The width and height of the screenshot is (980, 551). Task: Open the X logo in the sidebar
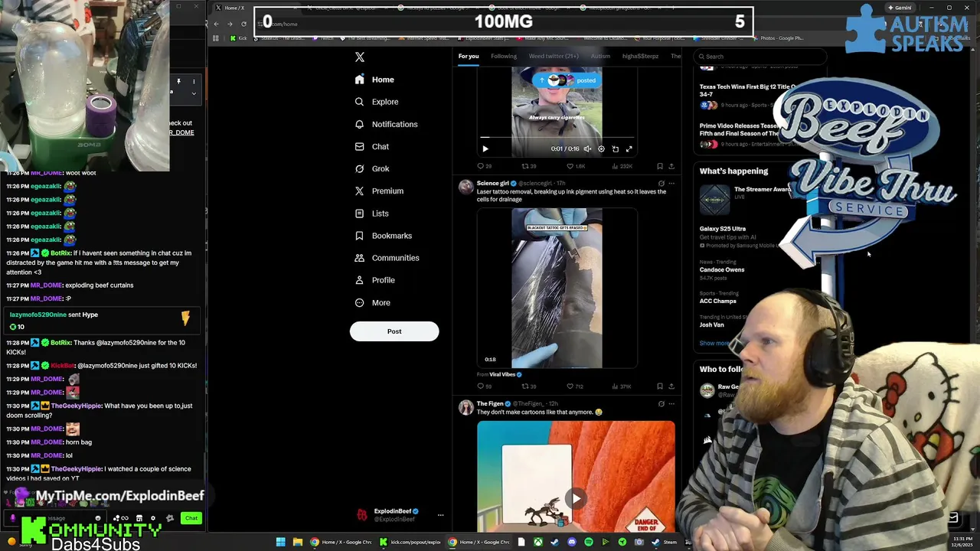[360, 57]
